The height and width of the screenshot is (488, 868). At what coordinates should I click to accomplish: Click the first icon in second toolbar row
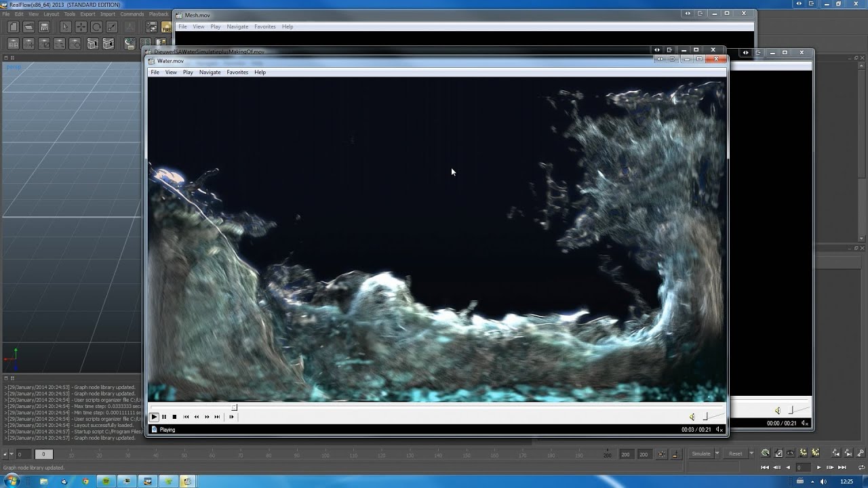13,43
